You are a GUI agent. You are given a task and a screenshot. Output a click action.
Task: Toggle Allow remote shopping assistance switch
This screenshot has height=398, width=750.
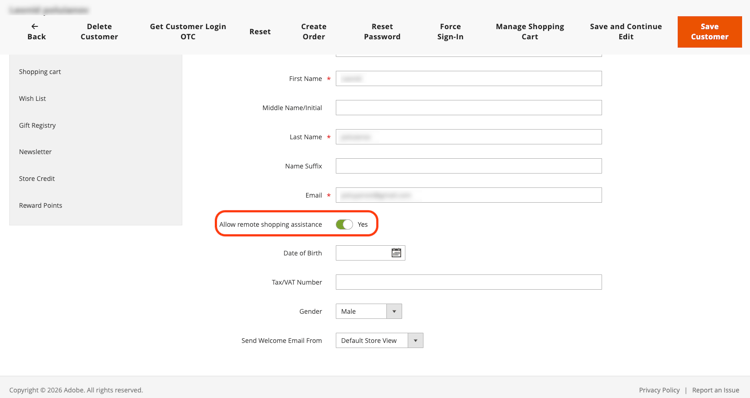[x=344, y=224]
